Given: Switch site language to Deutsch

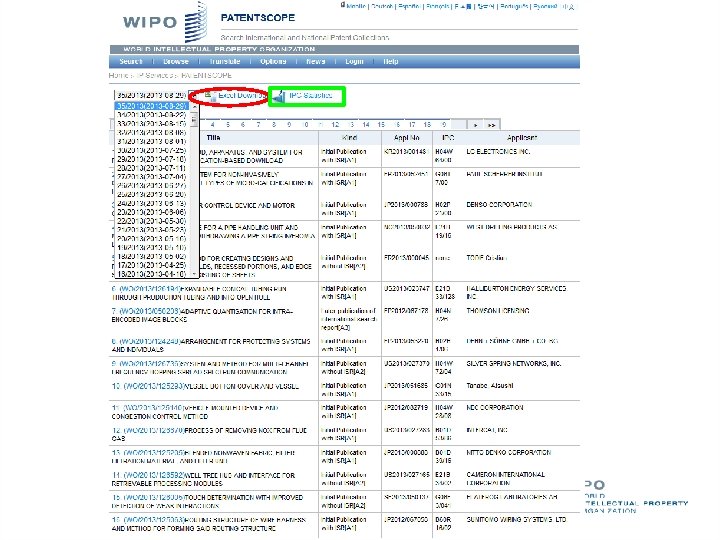Looking at the screenshot, I should point(382,6).
